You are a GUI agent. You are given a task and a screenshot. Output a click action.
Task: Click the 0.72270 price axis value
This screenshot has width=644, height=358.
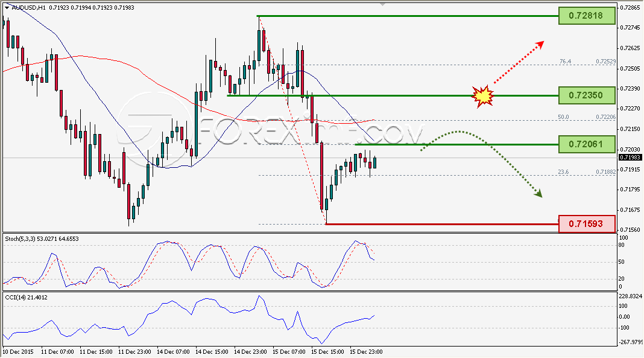coord(631,109)
